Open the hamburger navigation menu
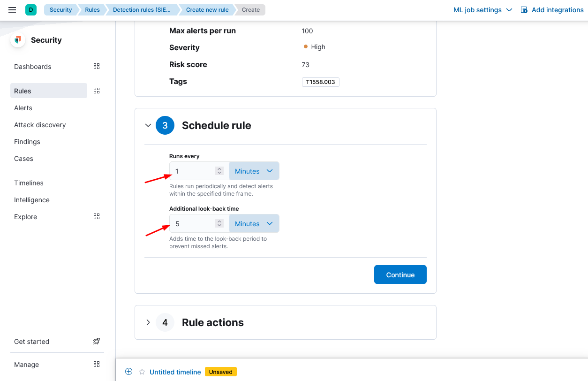Image resolution: width=588 pixels, height=381 pixels. 13,10
